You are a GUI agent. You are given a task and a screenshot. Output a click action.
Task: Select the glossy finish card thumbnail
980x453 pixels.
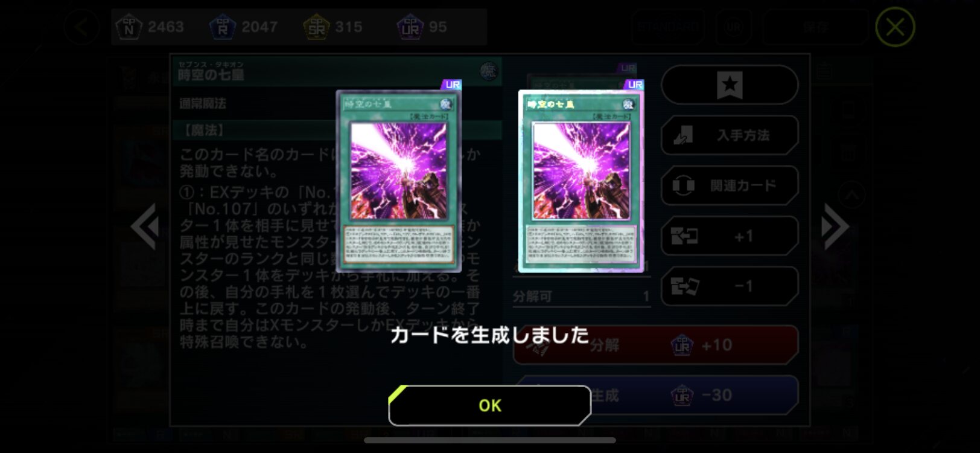pyautogui.click(x=581, y=181)
